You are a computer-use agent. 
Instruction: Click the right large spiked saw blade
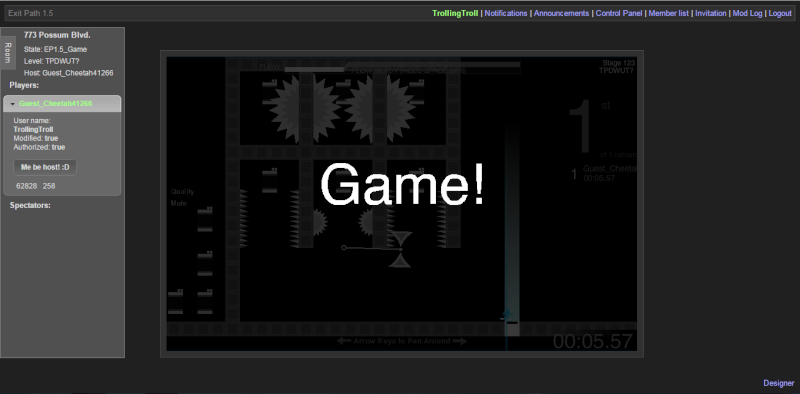tap(379, 108)
